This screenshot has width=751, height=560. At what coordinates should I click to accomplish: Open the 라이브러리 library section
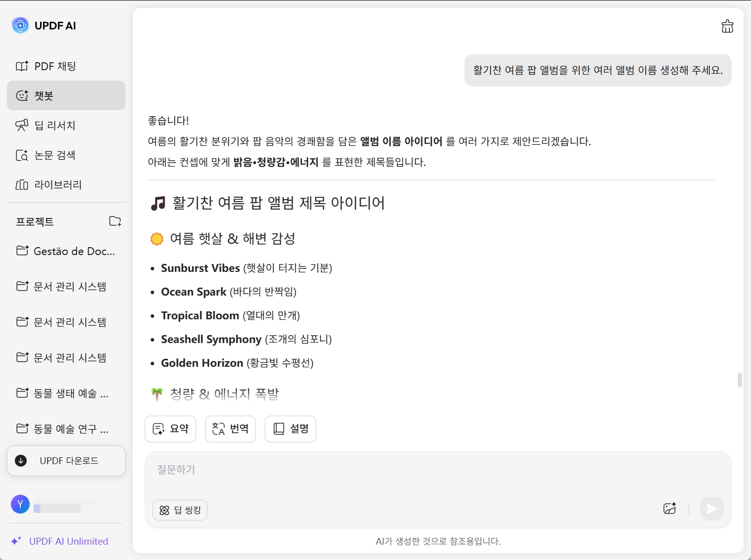click(57, 185)
